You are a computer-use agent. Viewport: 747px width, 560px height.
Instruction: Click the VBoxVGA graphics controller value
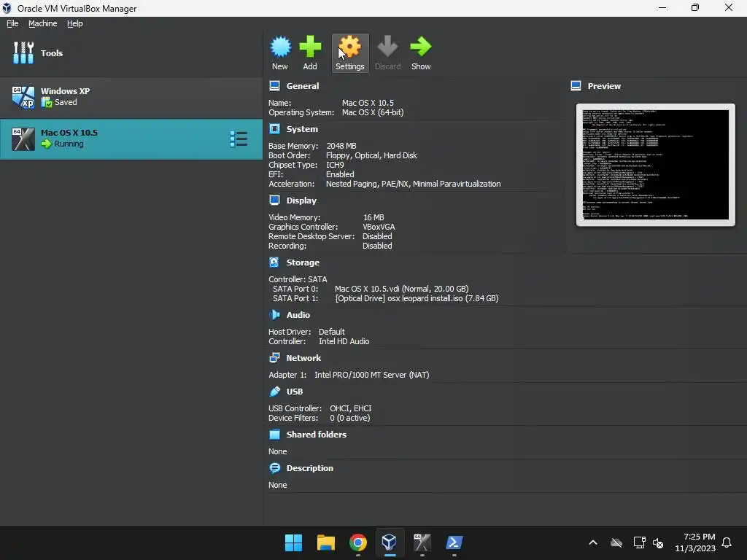point(379,227)
